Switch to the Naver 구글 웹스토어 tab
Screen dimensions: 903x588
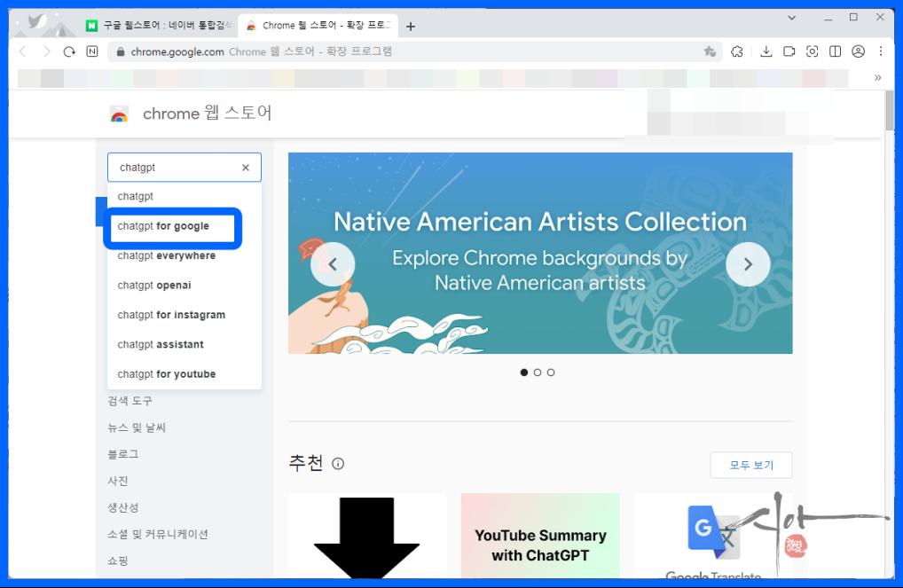click(159, 26)
